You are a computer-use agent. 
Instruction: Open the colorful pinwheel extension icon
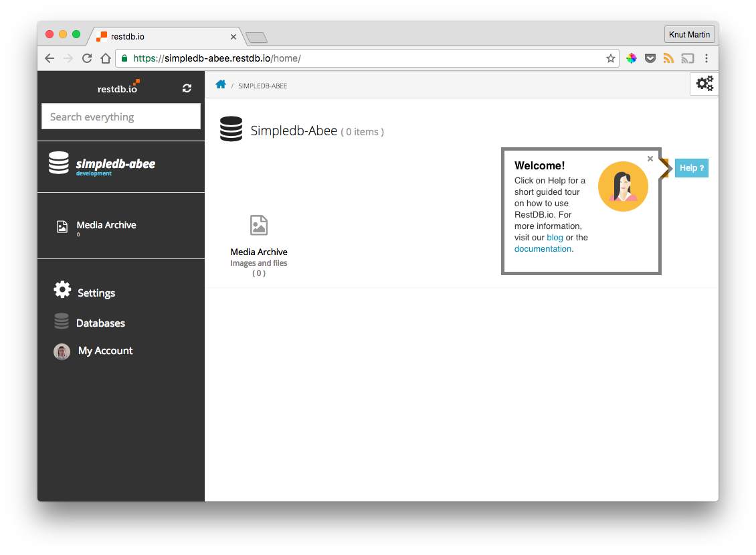coord(631,58)
